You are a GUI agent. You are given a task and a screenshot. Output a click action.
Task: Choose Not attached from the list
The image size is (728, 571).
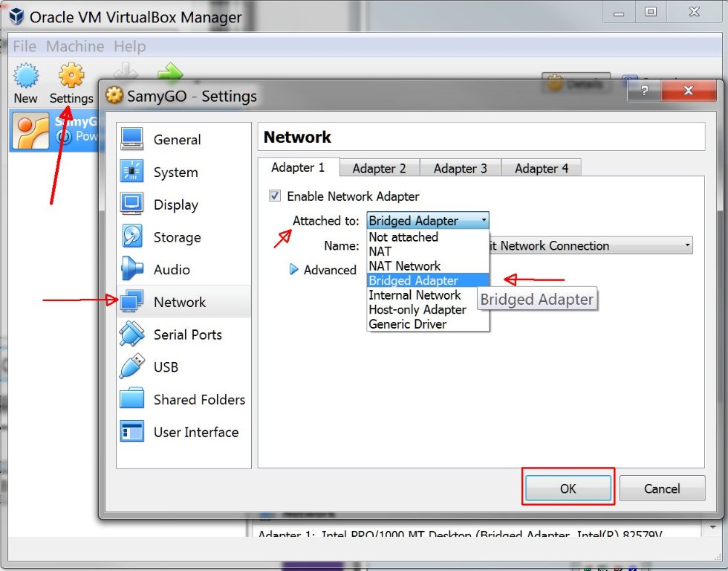pyautogui.click(x=428, y=237)
